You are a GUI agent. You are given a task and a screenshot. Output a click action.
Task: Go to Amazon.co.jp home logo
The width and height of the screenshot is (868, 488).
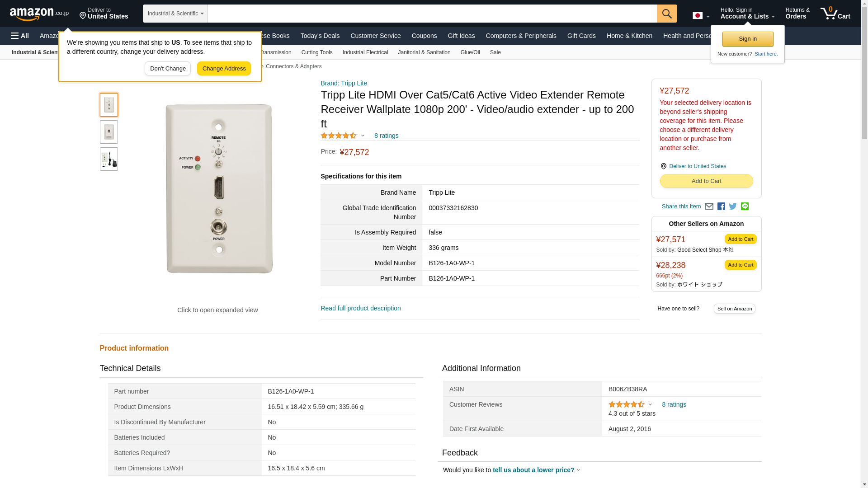(39, 14)
